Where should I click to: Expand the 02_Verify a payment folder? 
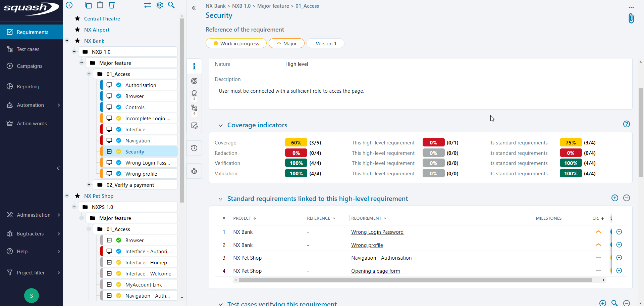89,184
